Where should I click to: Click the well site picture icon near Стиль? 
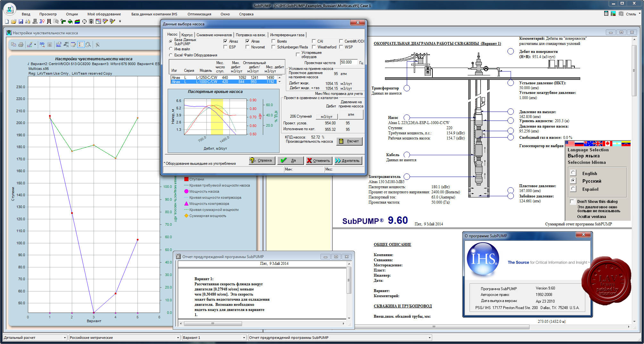pos(613,13)
